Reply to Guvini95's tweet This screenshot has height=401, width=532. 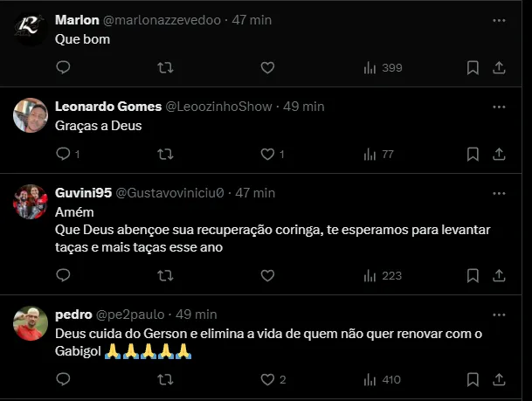pyautogui.click(x=63, y=274)
